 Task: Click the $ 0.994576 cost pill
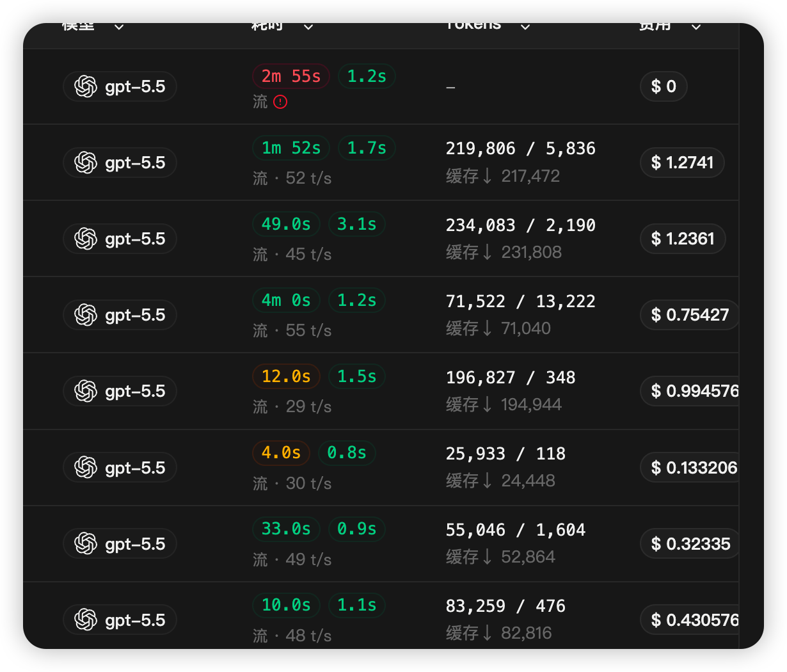click(690, 391)
